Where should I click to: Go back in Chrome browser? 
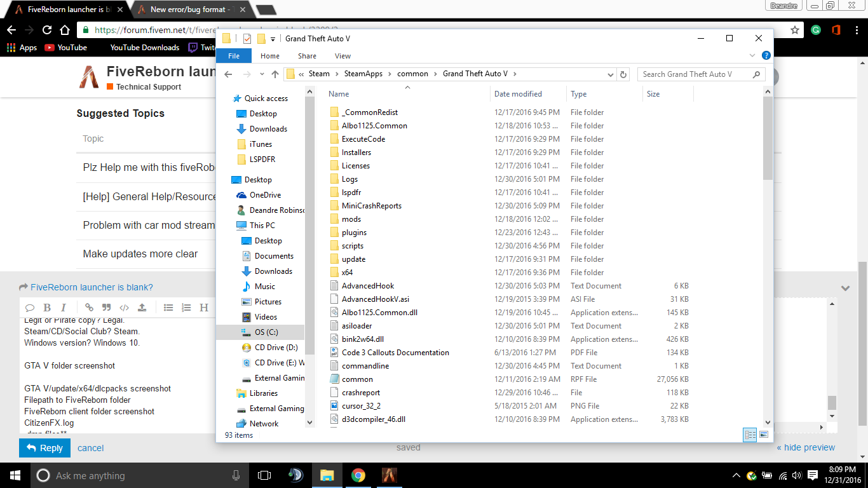coord(11,30)
